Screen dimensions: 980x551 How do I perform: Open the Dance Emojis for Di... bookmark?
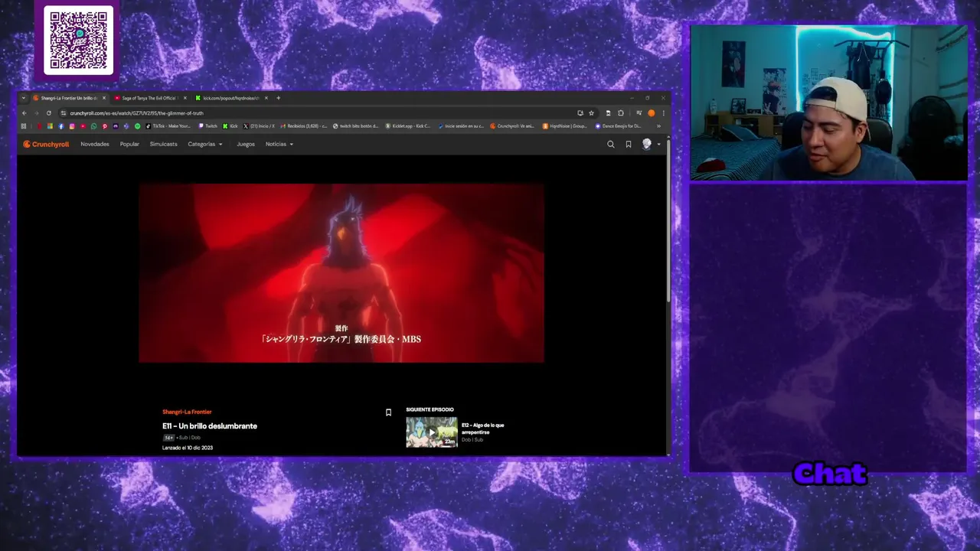tap(618, 126)
